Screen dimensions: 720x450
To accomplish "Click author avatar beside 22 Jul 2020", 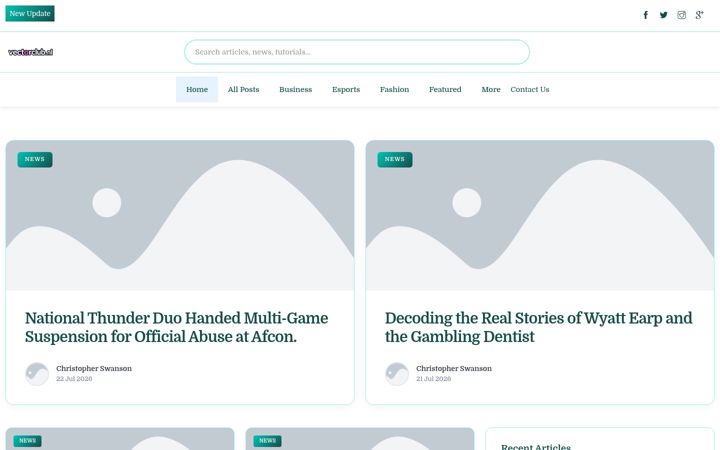I will pyautogui.click(x=37, y=374).
